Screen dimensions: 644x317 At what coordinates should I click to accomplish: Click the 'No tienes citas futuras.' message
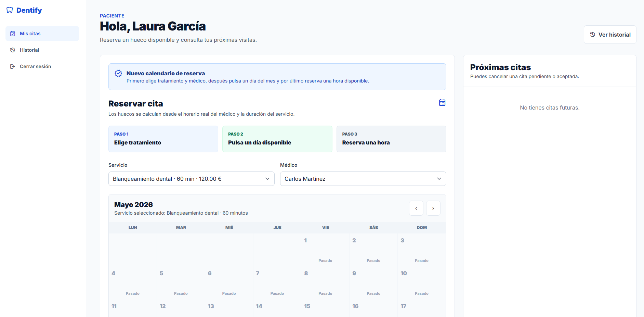pyautogui.click(x=550, y=107)
